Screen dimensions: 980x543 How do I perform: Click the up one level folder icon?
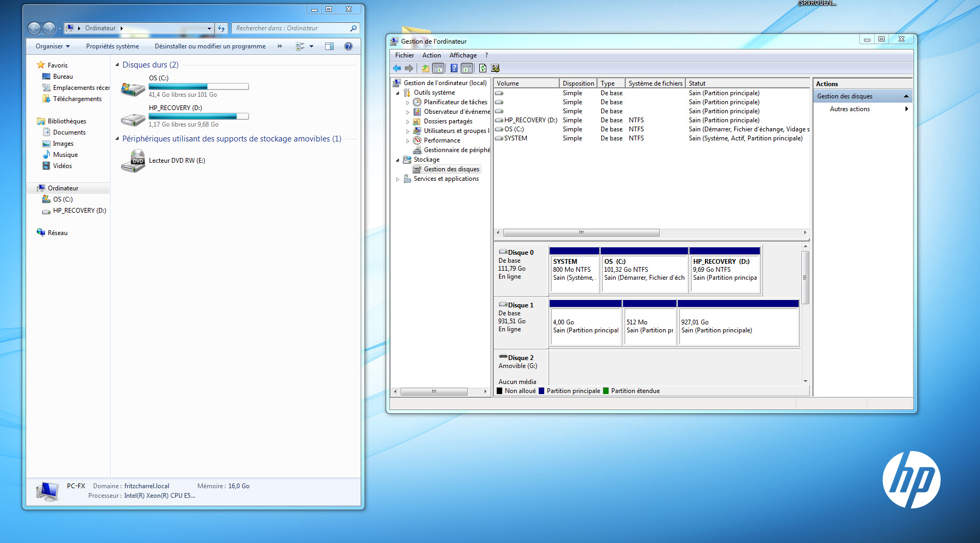(426, 68)
